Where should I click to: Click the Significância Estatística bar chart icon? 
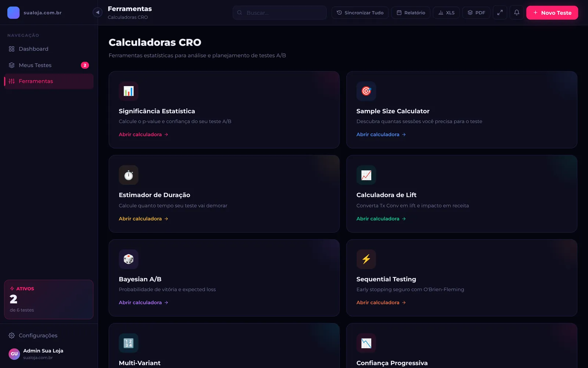pyautogui.click(x=129, y=91)
